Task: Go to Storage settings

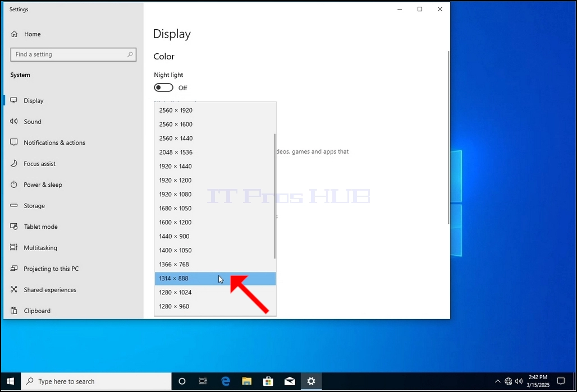Action: coord(73,206)
